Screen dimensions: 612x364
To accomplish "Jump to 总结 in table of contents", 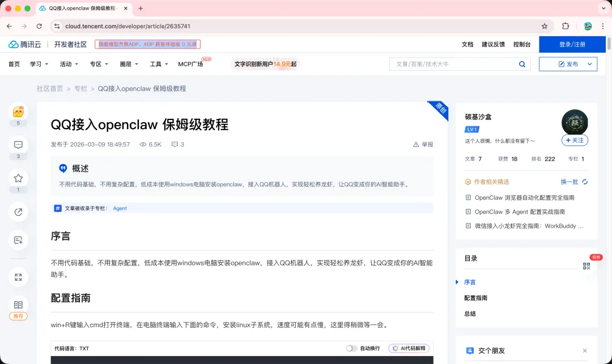I will click(470, 314).
